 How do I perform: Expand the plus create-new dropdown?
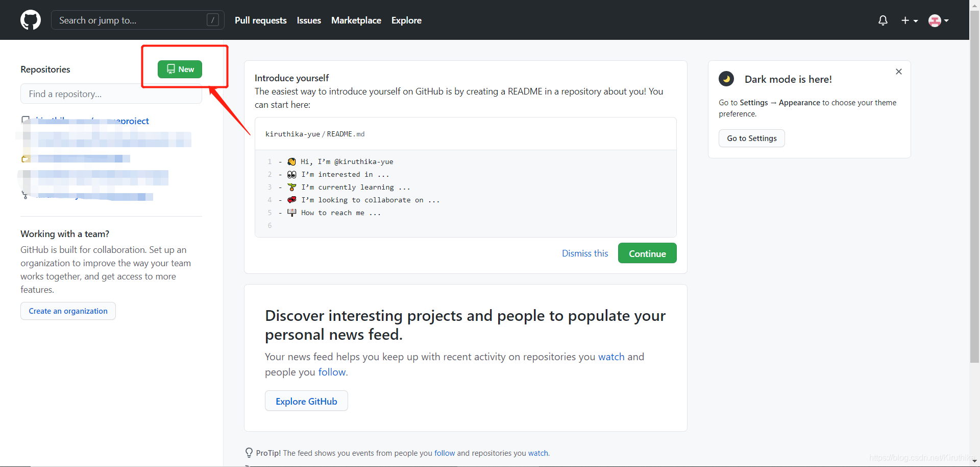pyautogui.click(x=910, y=20)
